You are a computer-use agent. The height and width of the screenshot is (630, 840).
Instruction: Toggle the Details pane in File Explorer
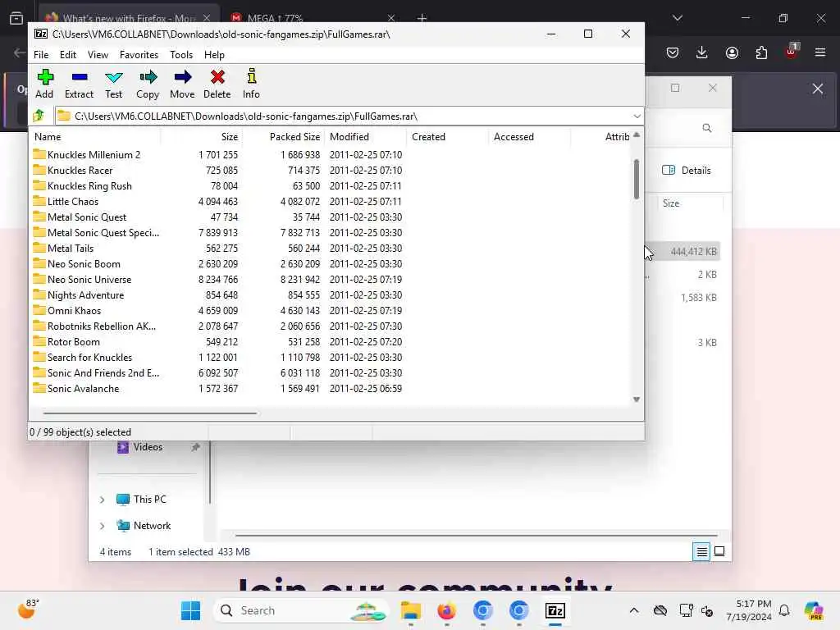[687, 171]
